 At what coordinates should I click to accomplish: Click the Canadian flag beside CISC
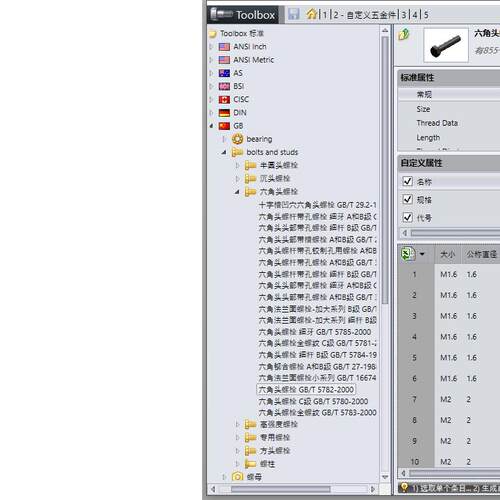[x=224, y=99]
